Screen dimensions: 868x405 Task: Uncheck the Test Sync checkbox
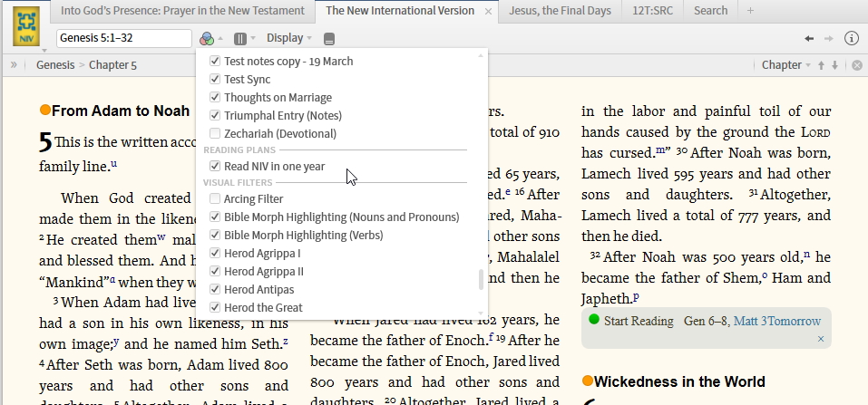(x=215, y=79)
